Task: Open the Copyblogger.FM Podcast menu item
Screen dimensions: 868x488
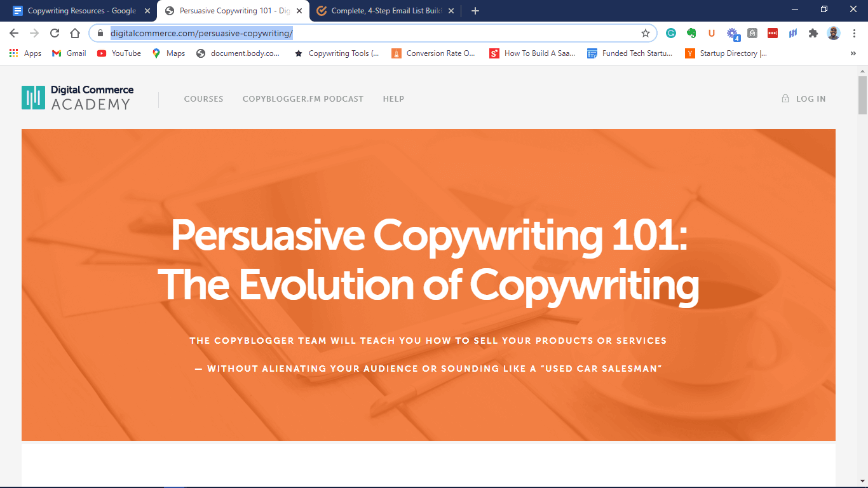Action: coord(303,98)
